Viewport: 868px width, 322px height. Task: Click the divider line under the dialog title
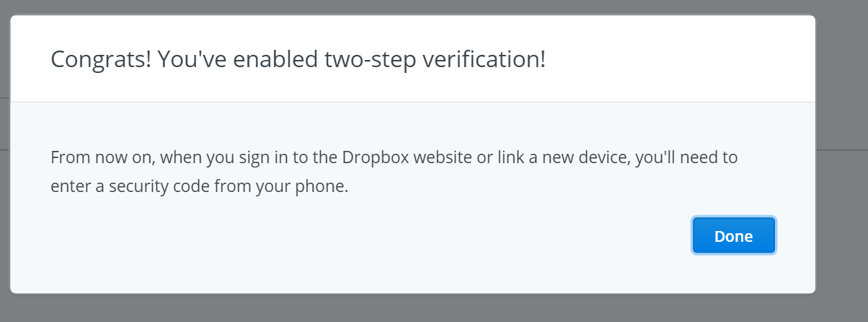(x=413, y=102)
